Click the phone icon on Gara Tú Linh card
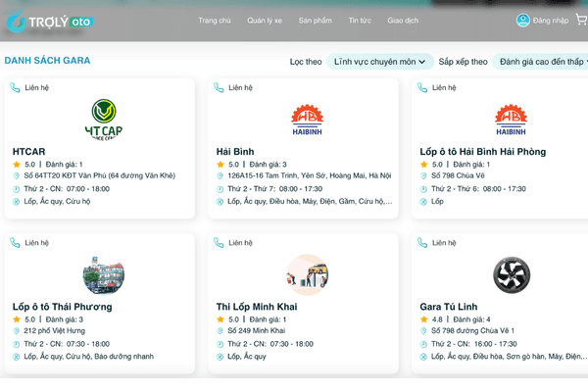The width and height of the screenshot is (588, 392). point(422,243)
